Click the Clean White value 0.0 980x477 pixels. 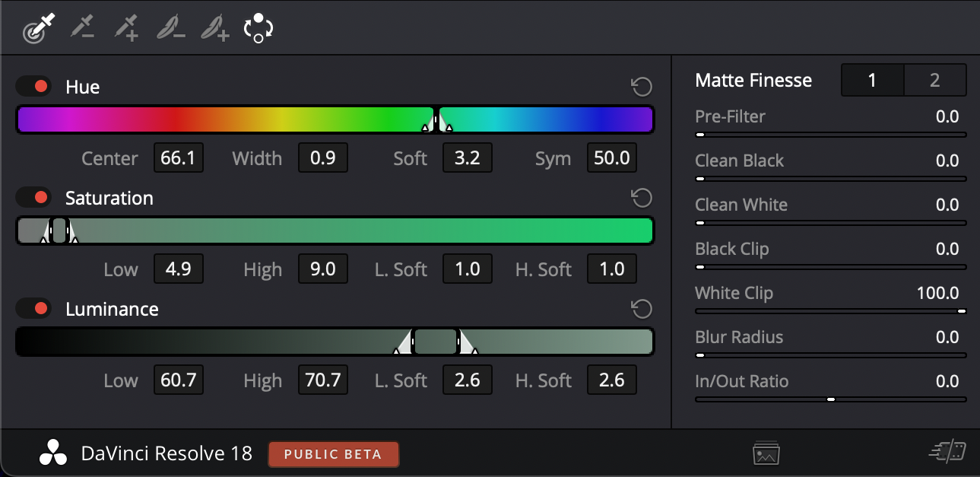tap(947, 205)
